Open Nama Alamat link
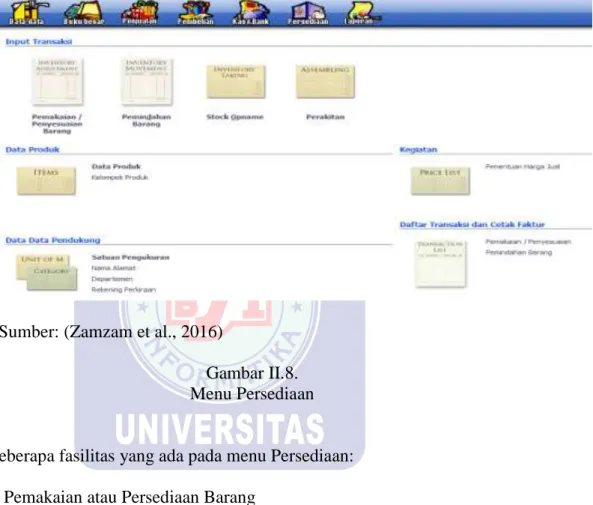Screen dimensions: 593x505 [113, 268]
